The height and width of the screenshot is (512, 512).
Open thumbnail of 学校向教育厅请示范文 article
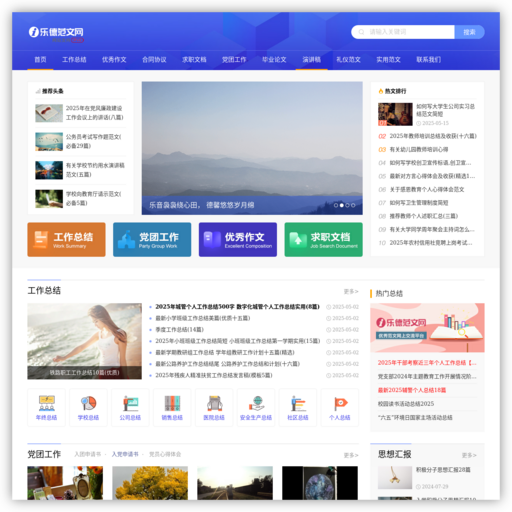pyautogui.click(x=49, y=199)
